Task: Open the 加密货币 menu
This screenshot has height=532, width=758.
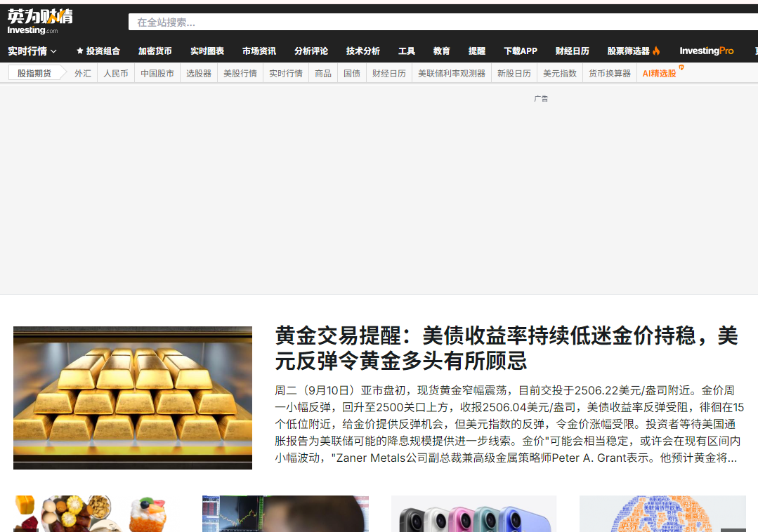Action: (x=155, y=51)
